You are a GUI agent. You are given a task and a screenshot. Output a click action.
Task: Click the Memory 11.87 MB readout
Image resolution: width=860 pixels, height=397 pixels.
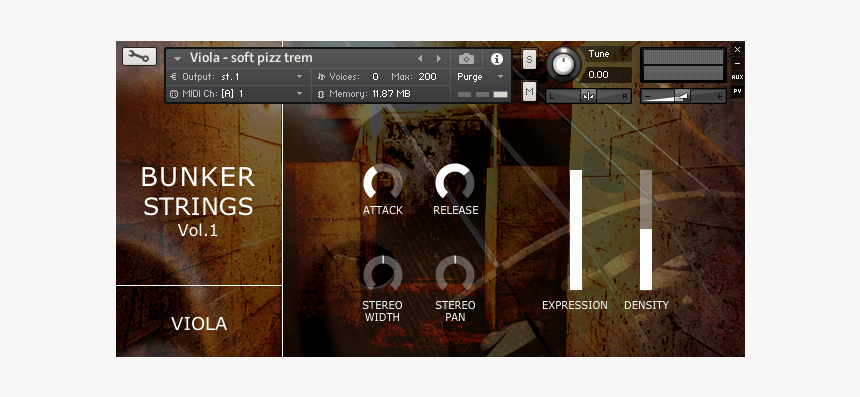click(x=370, y=94)
